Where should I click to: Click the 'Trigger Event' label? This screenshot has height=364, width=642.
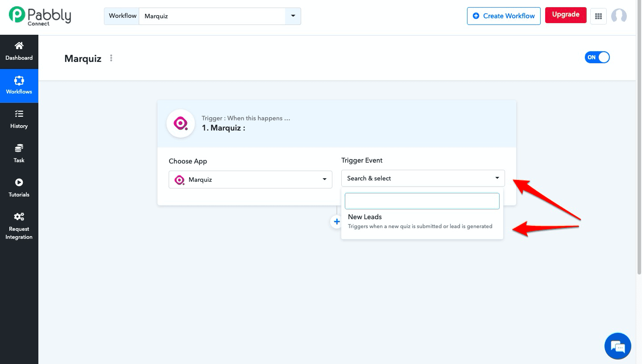[x=362, y=160]
